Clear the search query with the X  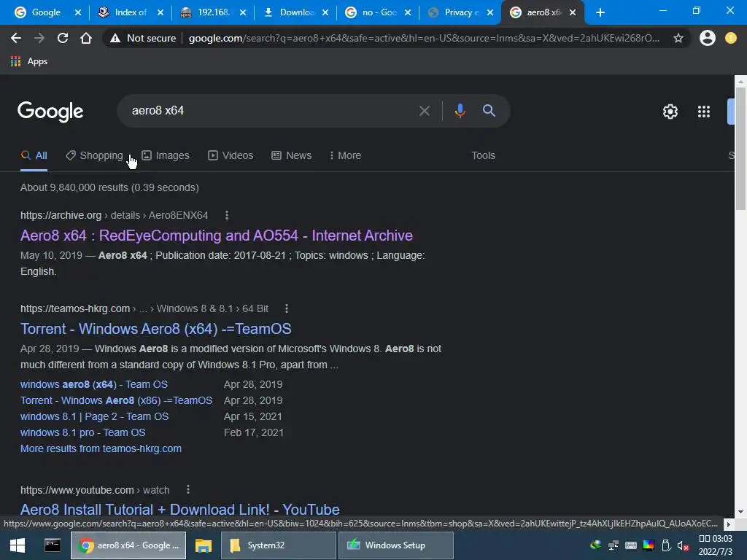point(424,111)
